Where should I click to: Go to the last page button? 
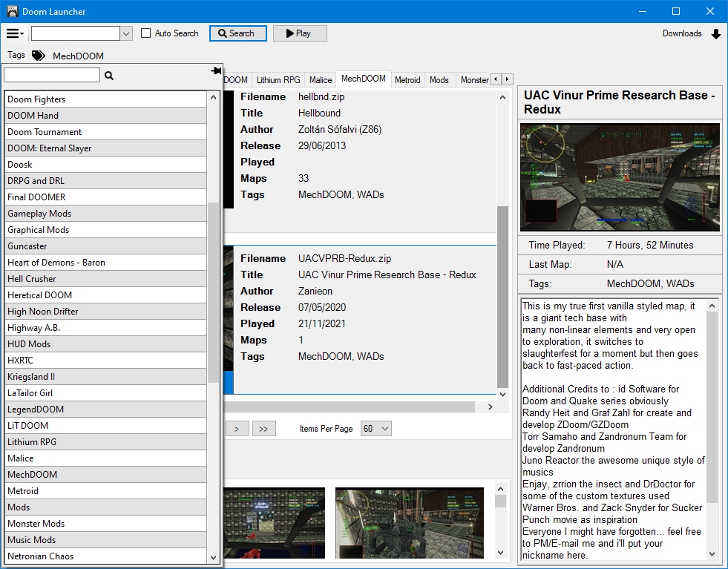pos(263,429)
